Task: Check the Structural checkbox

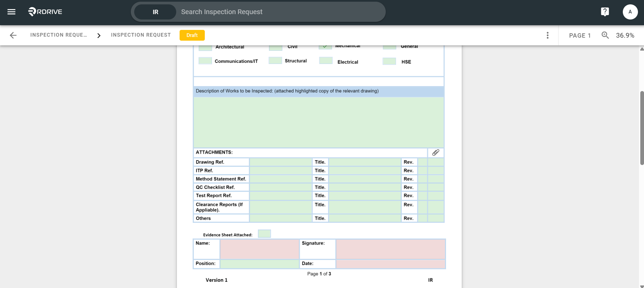Action: pos(275,60)
